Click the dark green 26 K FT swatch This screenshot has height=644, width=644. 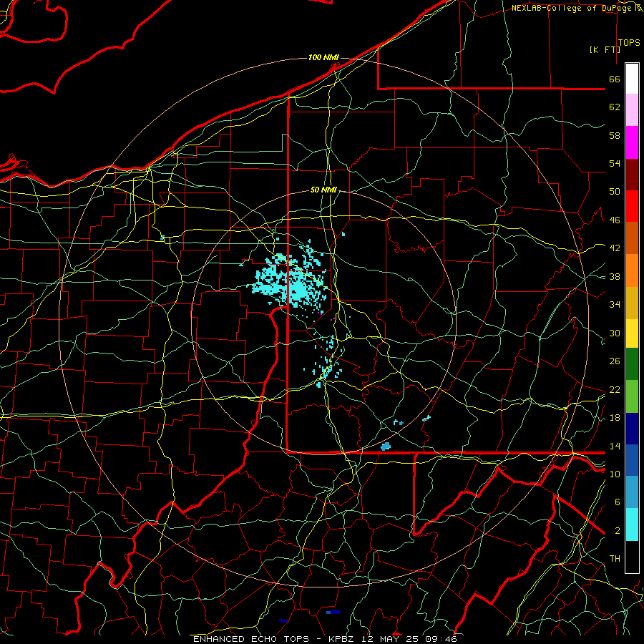(x=632, y=364)
